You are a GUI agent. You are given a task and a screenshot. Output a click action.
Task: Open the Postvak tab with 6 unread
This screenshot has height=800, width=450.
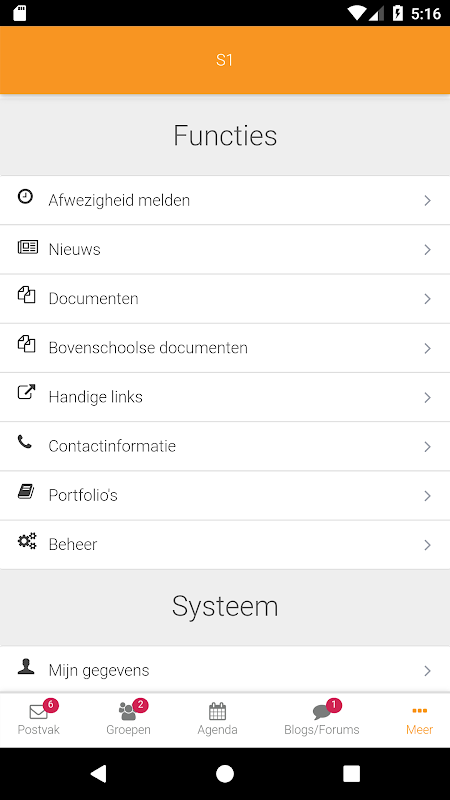39,719
